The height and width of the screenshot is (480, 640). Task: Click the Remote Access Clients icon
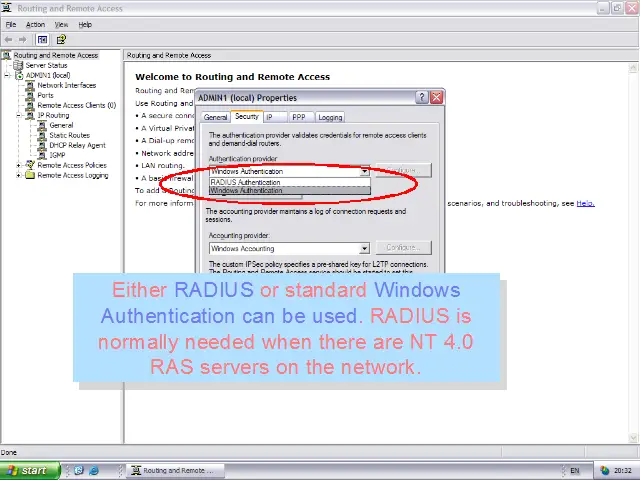click(30, 105)
